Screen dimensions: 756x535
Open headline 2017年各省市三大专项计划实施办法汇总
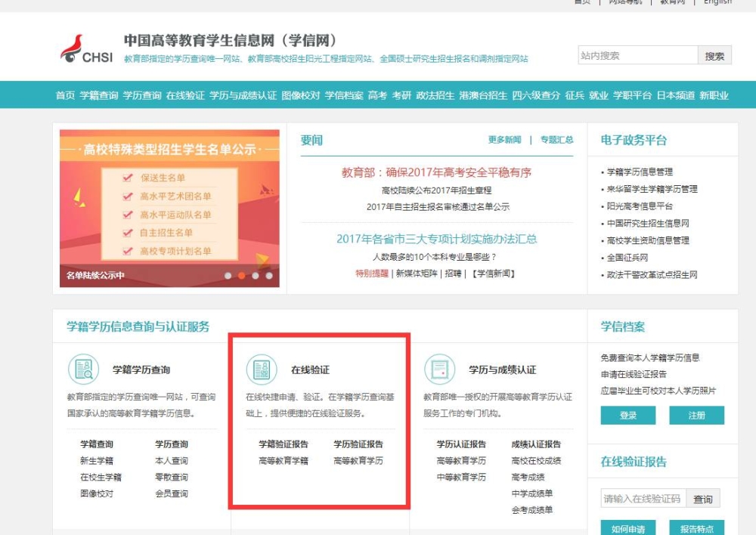pos(437,239)
